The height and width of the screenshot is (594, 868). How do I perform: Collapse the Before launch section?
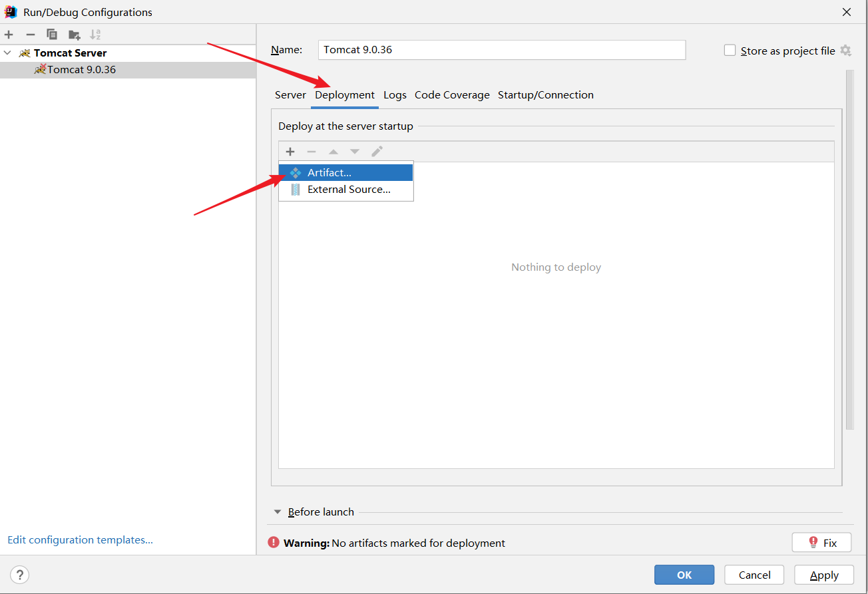coord(278,512)
